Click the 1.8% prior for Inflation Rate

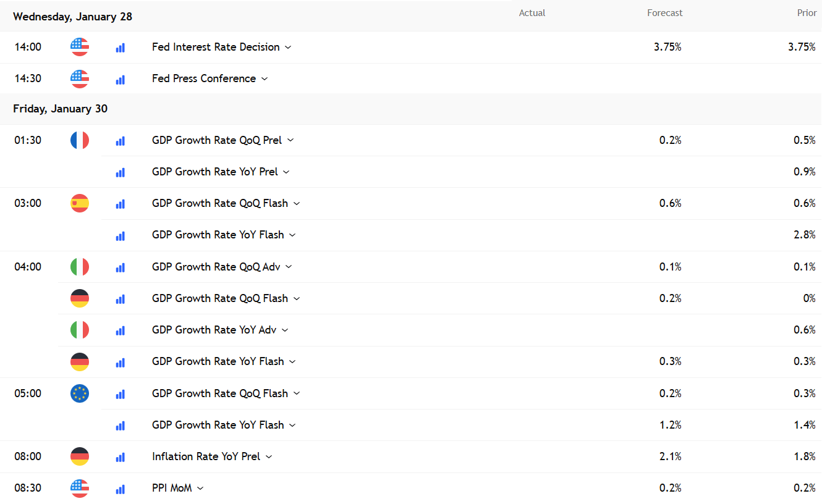pyautogui.click(x=805, y=456)
